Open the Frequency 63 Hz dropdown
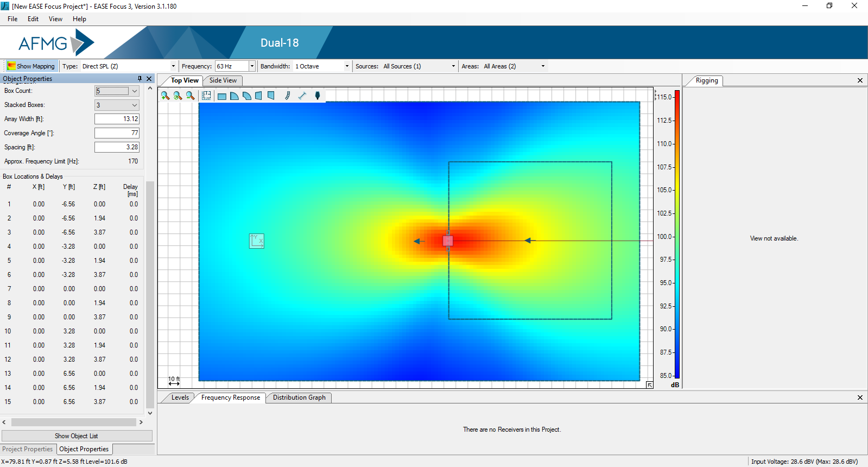 [252, 66]
